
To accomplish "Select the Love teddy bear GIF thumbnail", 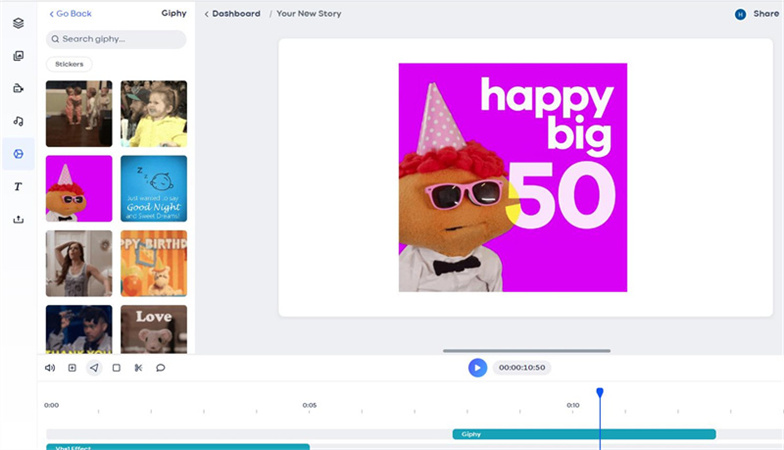I will 154,330.
